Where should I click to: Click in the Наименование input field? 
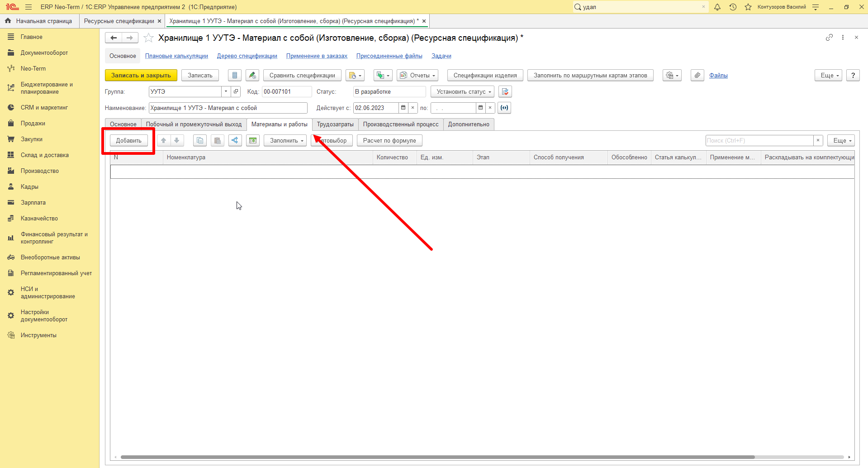pos(228,108)
